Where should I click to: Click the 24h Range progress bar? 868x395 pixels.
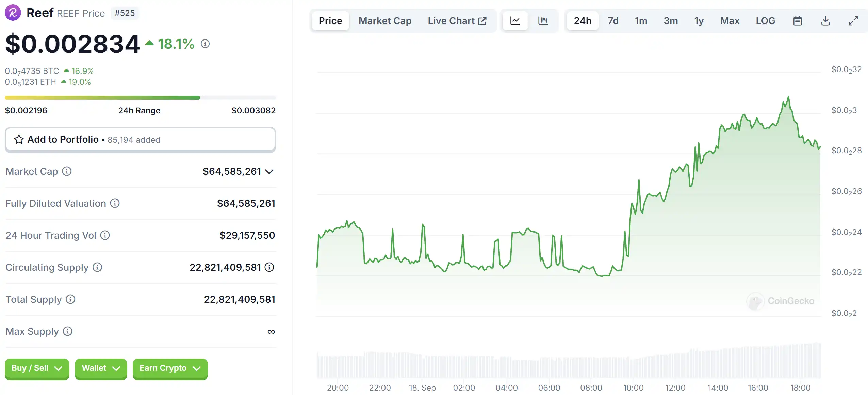[140, 98]
